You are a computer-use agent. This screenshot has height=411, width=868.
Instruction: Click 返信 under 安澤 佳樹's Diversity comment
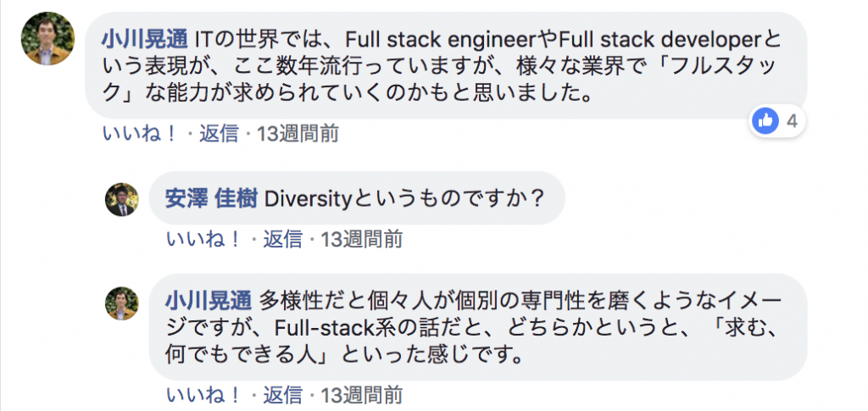(282, 239)
